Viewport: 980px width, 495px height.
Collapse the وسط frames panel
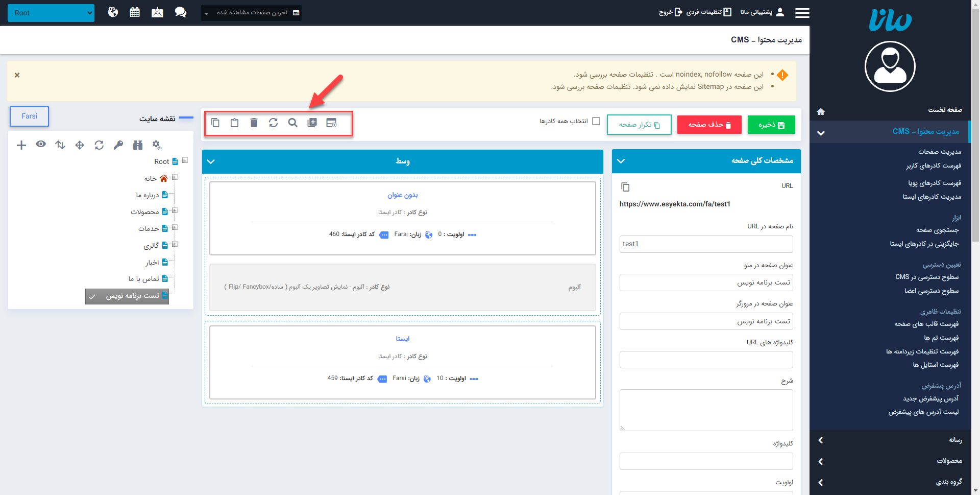[x=211, y=161]
